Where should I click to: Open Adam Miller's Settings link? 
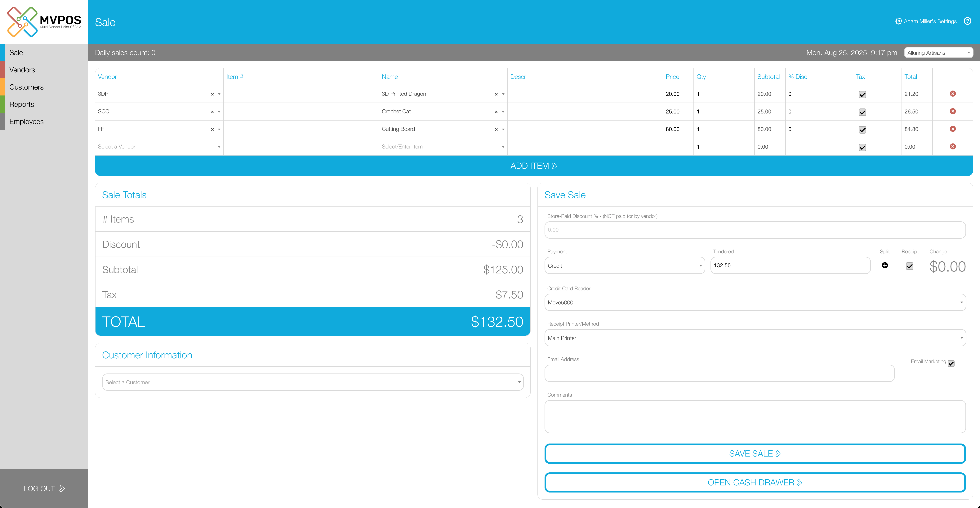(x=926, y=21)
